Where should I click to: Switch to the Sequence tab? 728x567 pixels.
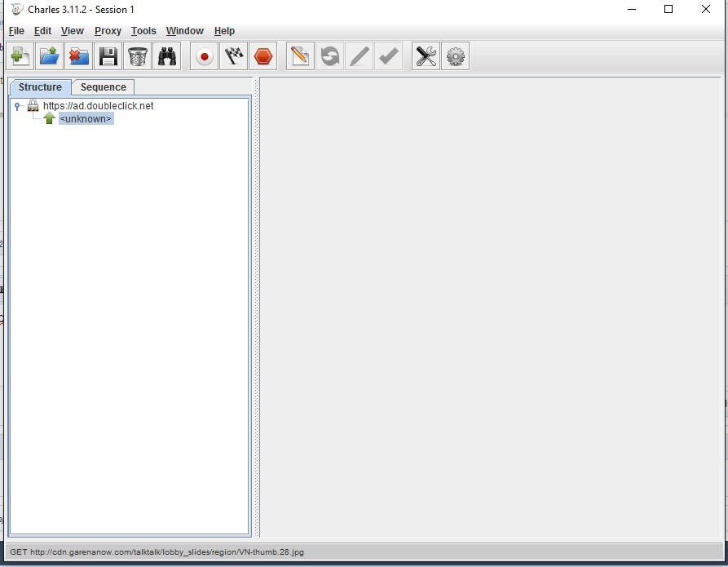point(104,87)
